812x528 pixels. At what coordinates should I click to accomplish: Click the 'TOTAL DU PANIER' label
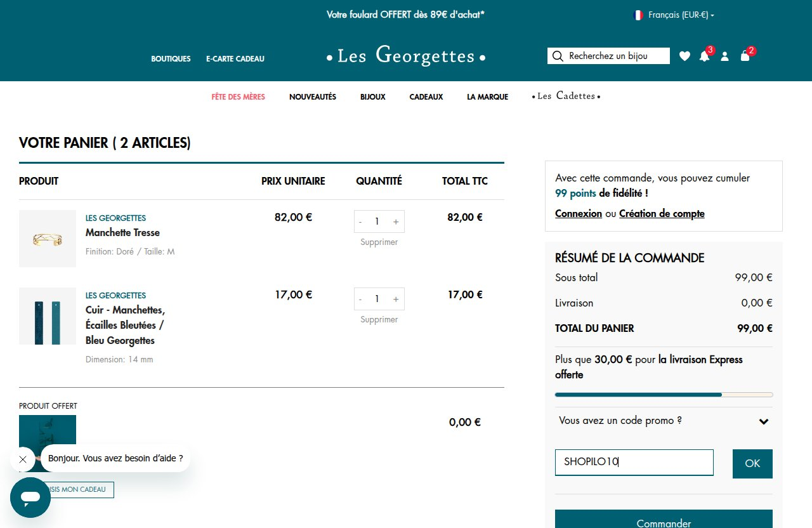tap(594, 328)
